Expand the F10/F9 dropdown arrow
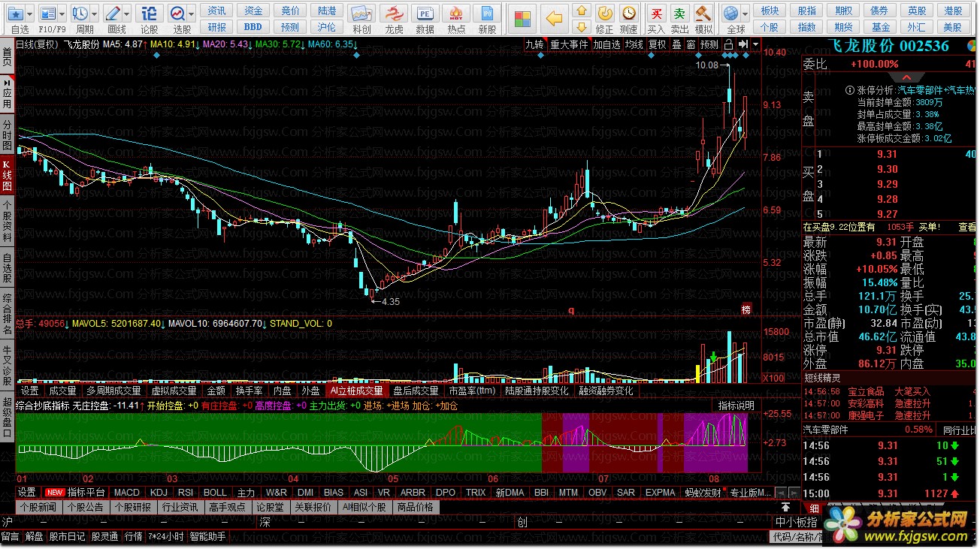The image size is (980, 549). coord(62,14)
